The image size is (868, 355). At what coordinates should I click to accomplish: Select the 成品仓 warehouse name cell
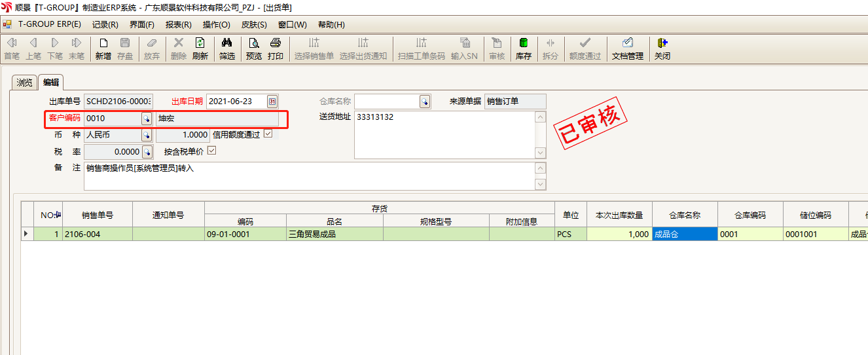pyautogui.click(x=684, y=234)
